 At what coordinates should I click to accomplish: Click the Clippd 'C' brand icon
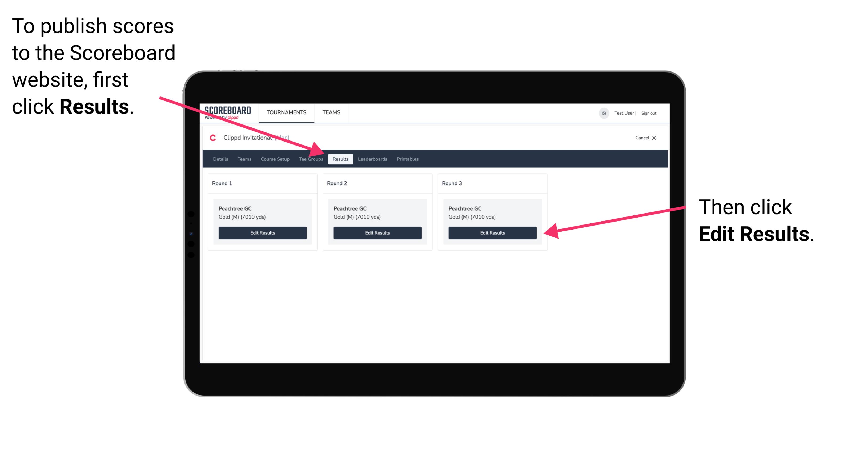tap(212, 138)
